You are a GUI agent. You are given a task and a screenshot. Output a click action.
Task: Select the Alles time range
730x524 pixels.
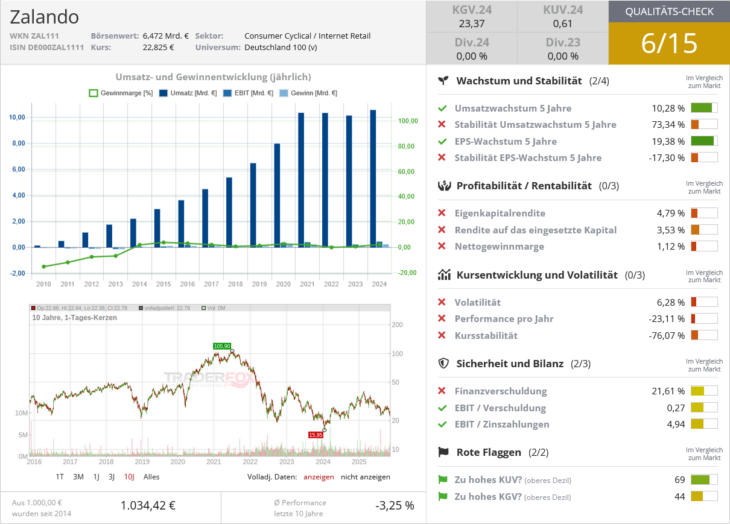151,477
